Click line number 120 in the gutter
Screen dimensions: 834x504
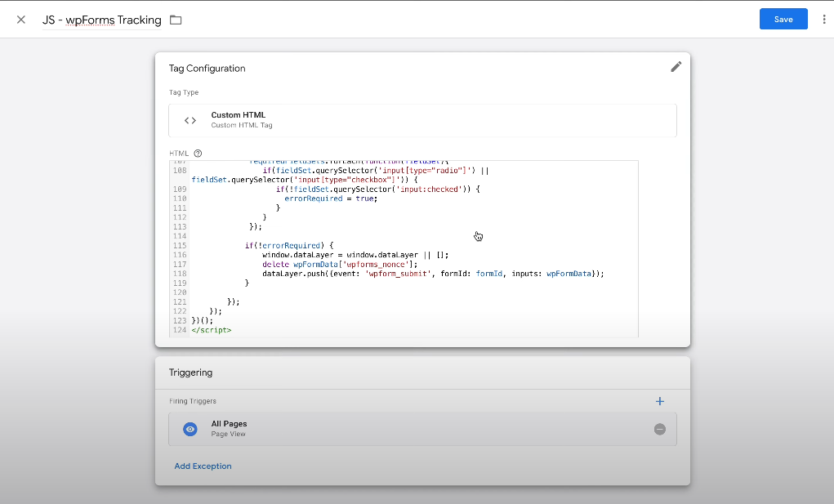pos(180,292)
